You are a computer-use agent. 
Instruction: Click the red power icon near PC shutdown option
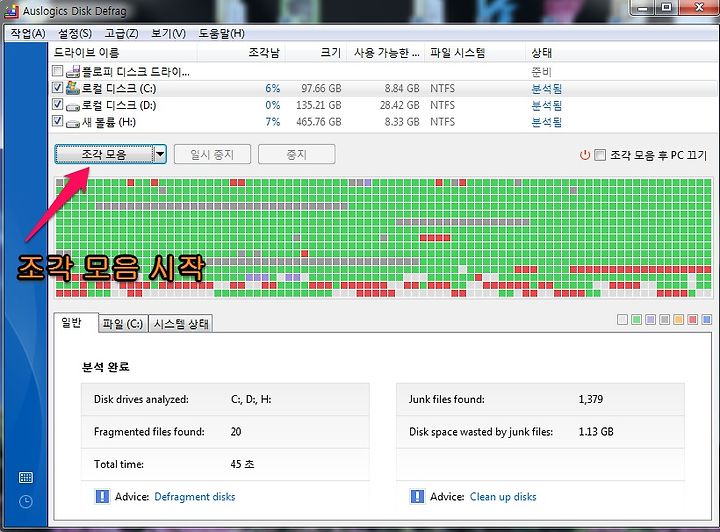click(585, 155)
